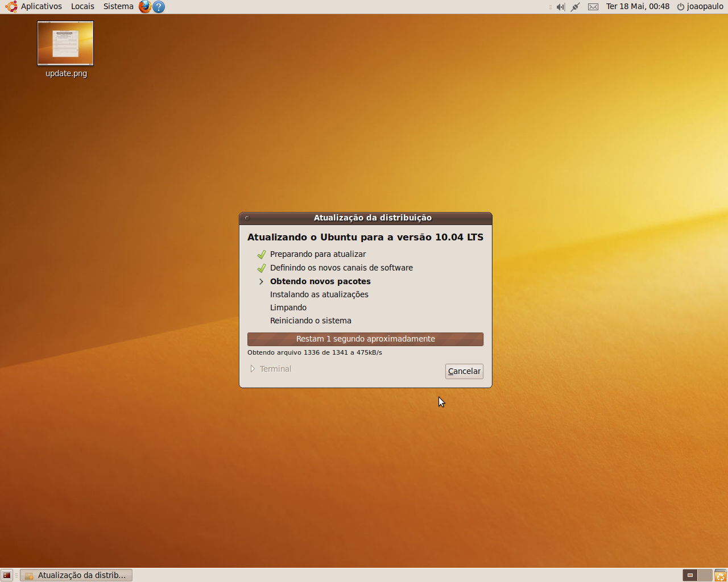This screenshot has height=582, width=728.
Task: Click the window menu button in dialog title bar
Action: pyautogui.click(x=247, y=218)
